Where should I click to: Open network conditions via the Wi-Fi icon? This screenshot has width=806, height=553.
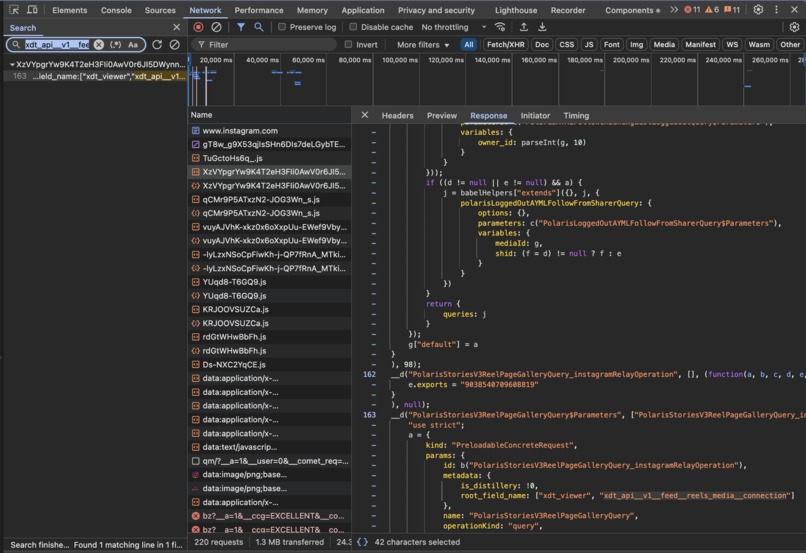(x=500, y=27)
